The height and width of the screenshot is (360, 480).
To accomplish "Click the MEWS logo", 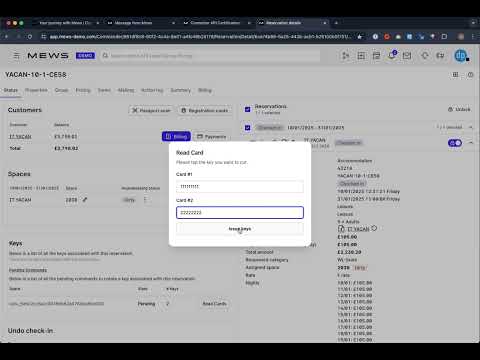I will [x=48, y=56].
